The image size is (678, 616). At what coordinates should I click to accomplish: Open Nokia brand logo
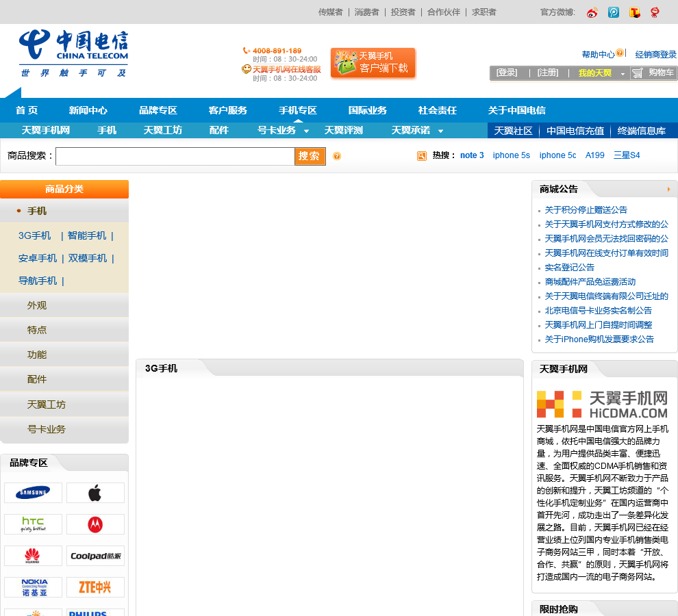34,587
